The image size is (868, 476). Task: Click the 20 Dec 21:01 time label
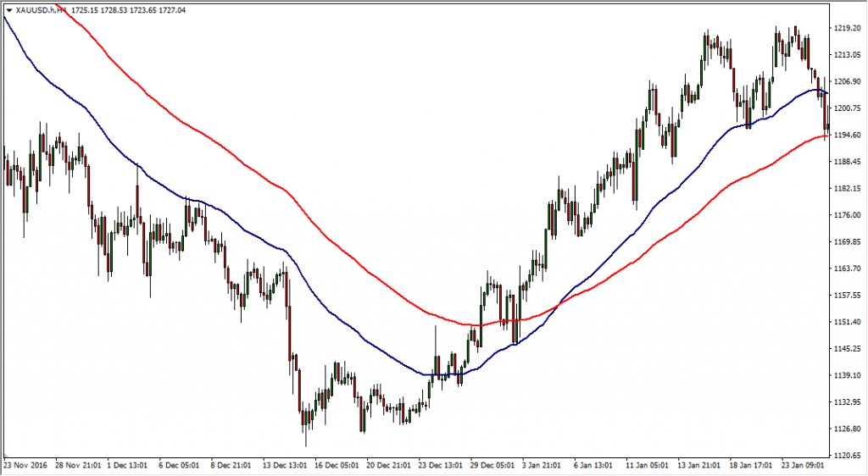click(x=389, y=465)
